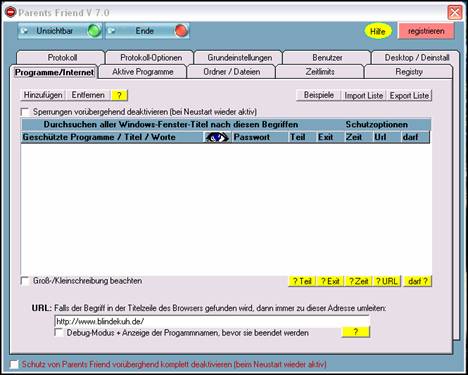
Task: Click Import Liste
Action: (x=364, y=95)
